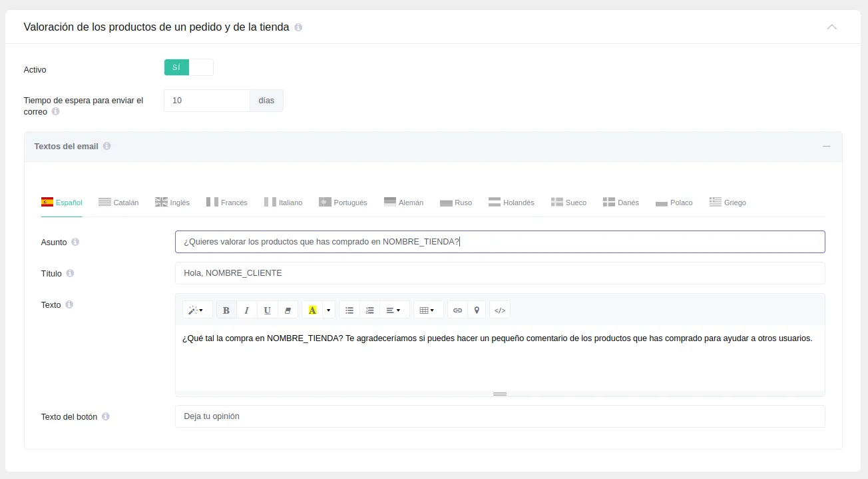Insert an unordered bullet list

coord(349,310)
